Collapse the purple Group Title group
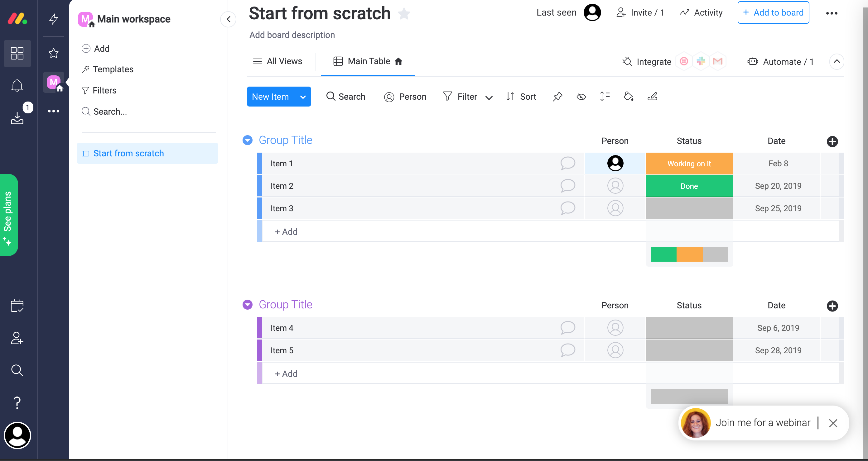 (x=248, y=304)
